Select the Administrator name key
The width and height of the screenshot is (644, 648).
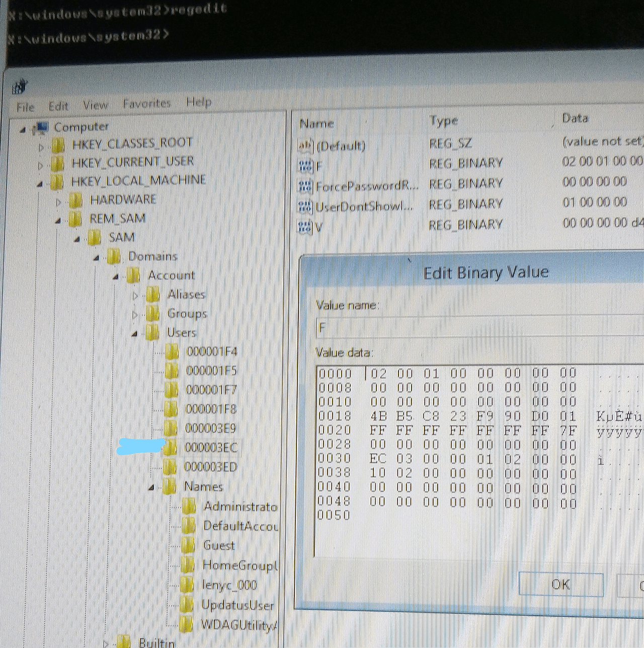(240, 507)
